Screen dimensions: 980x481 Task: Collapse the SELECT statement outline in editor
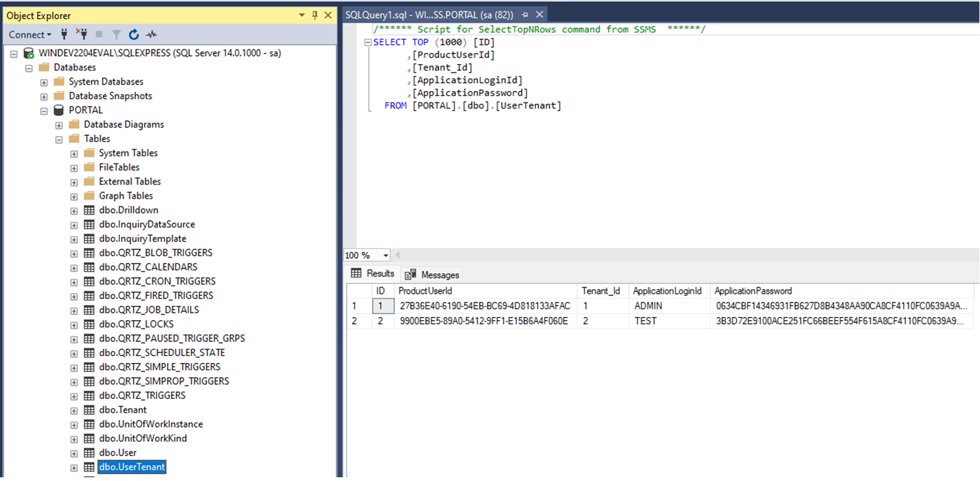point(368,42)
